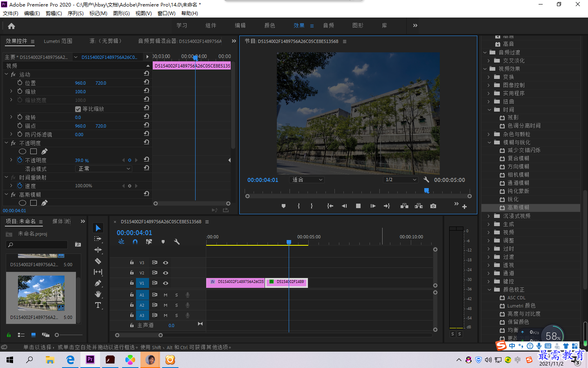The height and width of the screenshot is (368, 588).
Task: Select the Razor tool
Action: (98, 261)
